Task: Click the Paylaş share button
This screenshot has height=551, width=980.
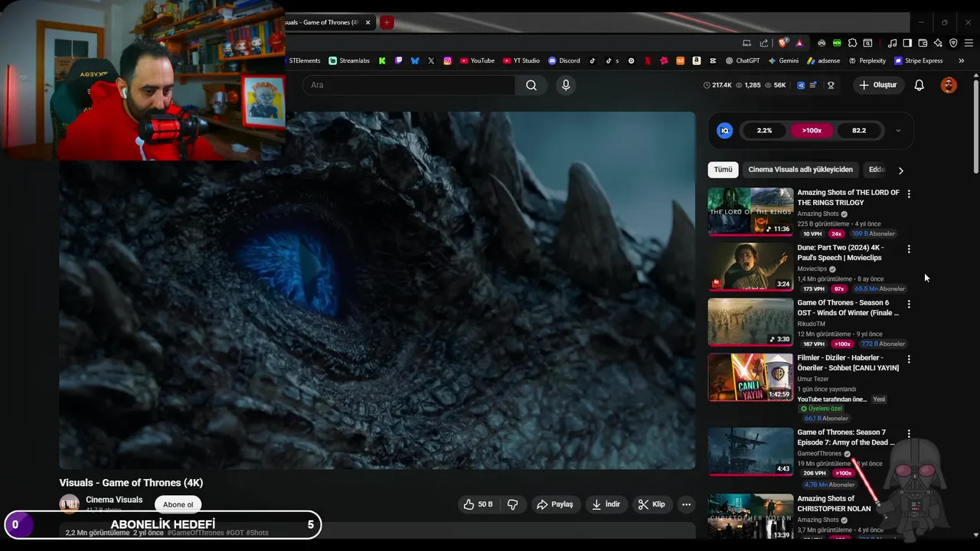Action: tap(555, 504)
